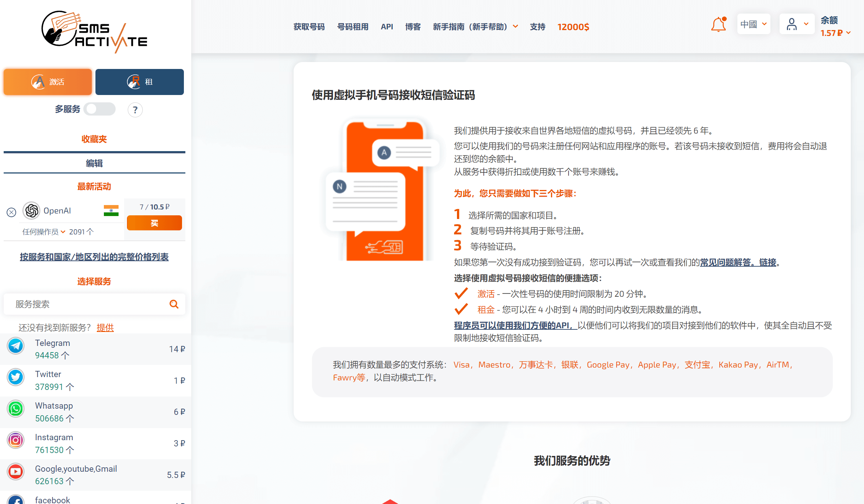Image resolution: width=864 pixels, height=504 pixels.
Task: Open the 中國 language dropdown
Action: [x=754, y=24]
